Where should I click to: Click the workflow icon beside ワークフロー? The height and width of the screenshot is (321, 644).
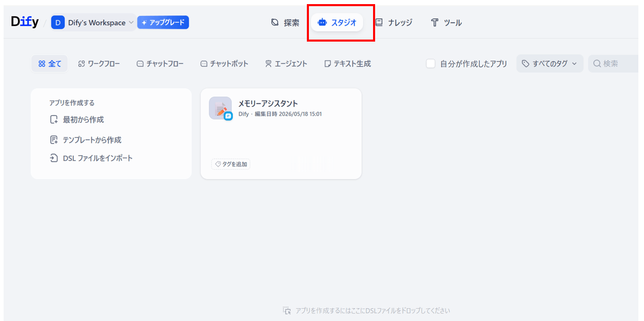click(x=82, y=64)
